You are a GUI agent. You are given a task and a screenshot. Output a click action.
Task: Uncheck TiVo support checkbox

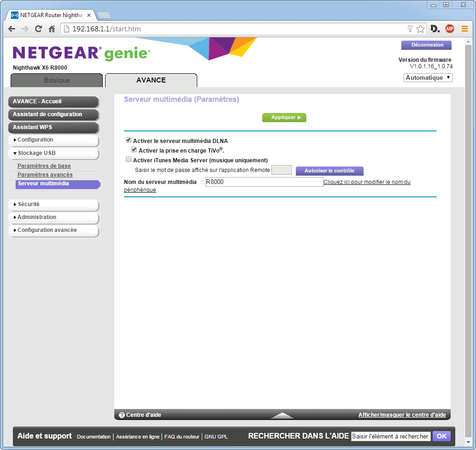(x=134, y=150)
